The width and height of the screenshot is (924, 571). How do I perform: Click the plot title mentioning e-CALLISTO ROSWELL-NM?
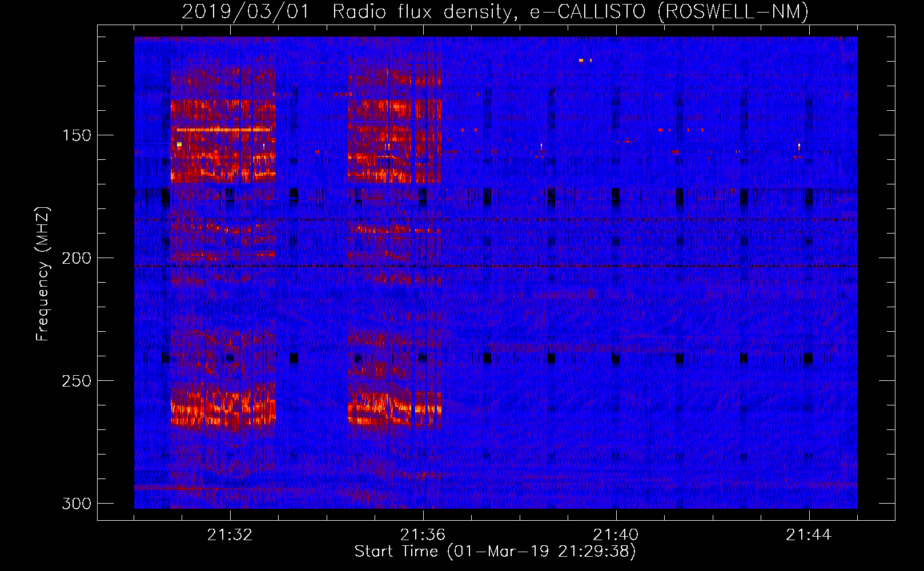pos(495,12)
